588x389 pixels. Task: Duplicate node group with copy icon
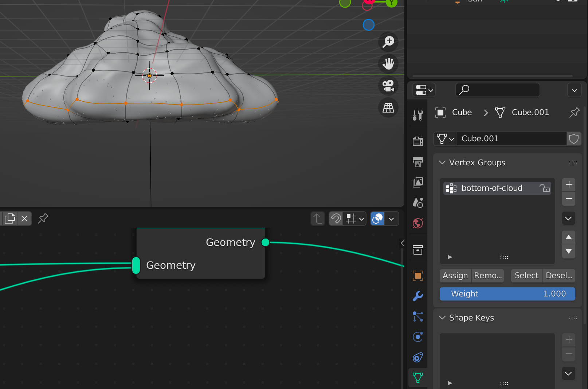[10, 219]
